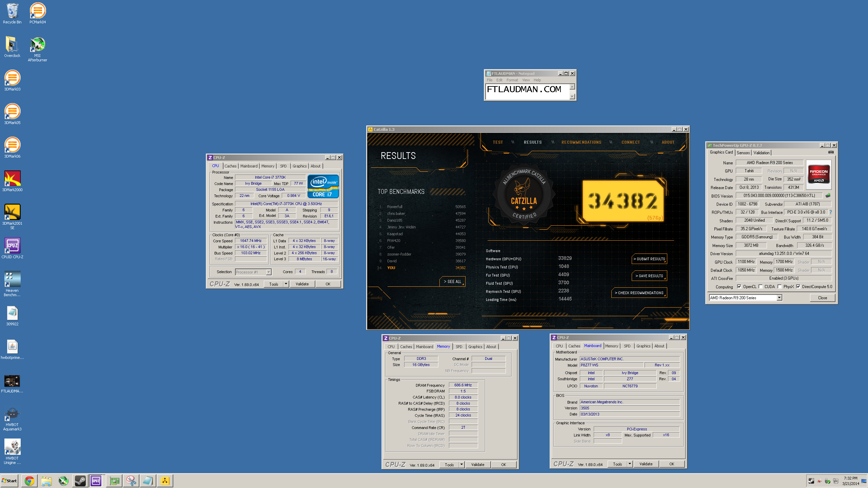Click the Intel Core i7 logo in CPU-Z
The image size is (868, 488).
tap(323, 186)
